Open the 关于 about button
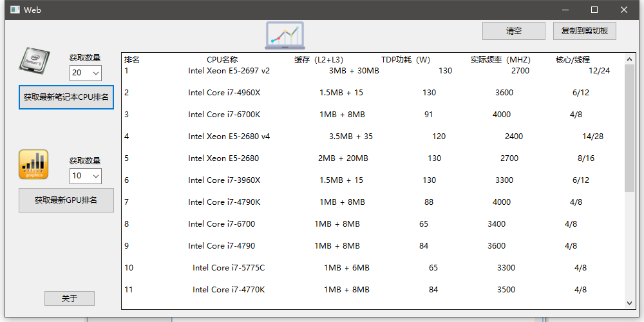The width and height of the screenshot is (644, 322). (70, 299)
